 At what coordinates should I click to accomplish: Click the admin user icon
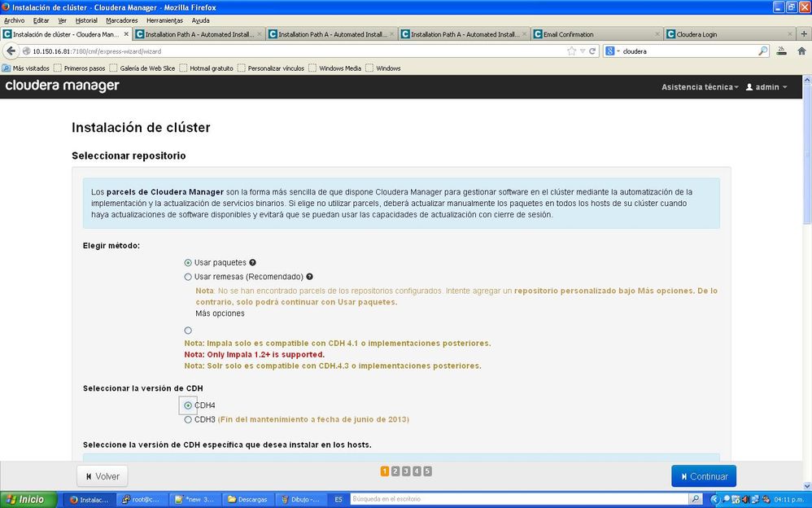(x=749, y=87)
